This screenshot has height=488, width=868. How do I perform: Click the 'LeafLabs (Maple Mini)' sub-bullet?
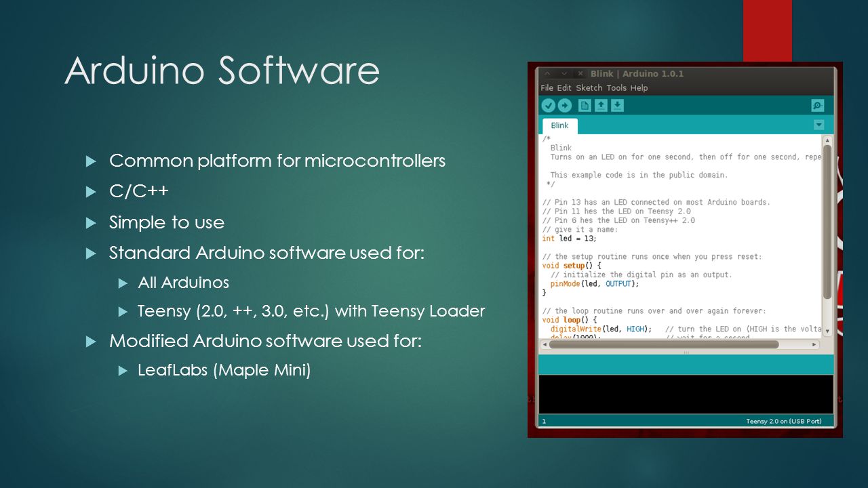[224, 371]
